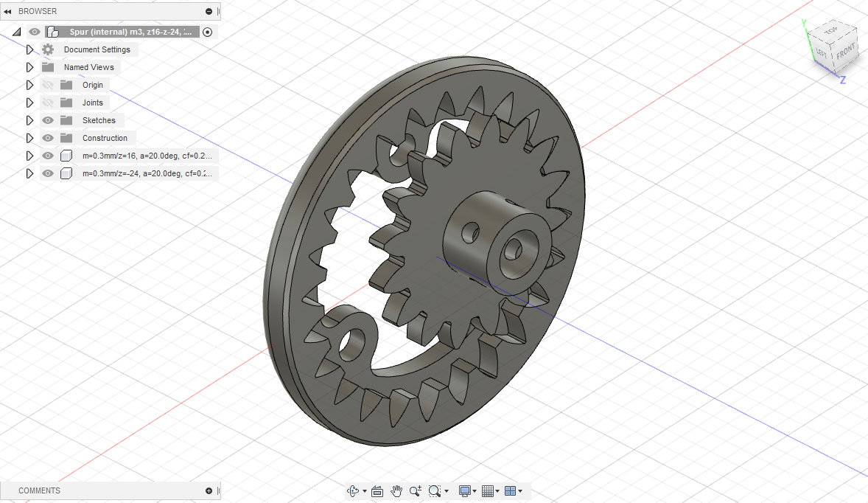Image resolution: width=868 pixels, height=503 pixels.
Task: Click the Construction folder icon
Action: point(66,138)
